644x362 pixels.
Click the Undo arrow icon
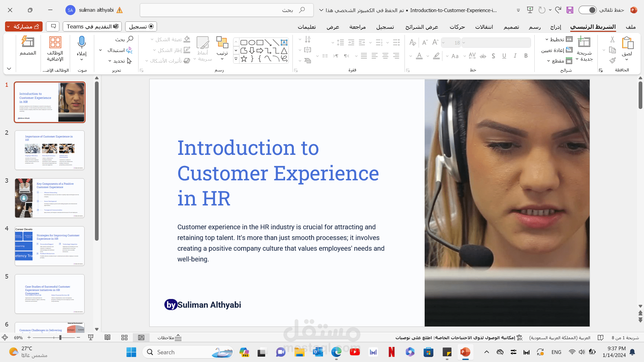(x=558, y=10)
